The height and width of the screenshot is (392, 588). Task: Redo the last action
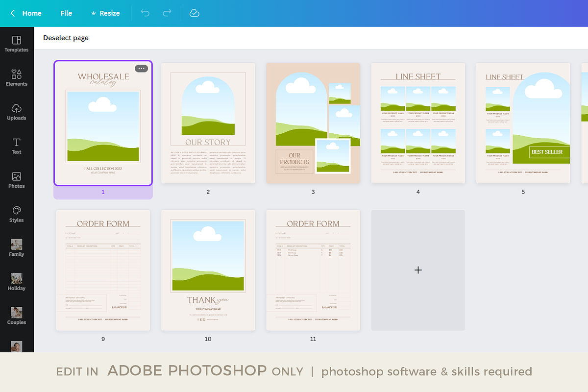[167, 13]
